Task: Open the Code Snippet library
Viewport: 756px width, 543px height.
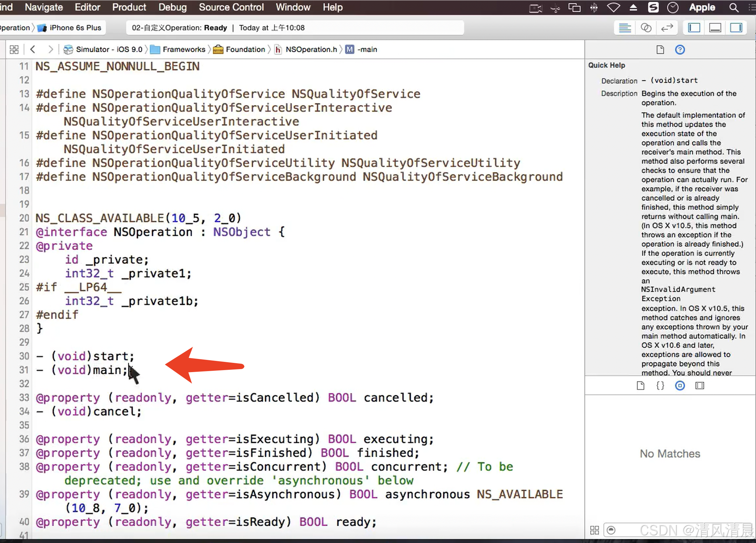Action: [x=660, y=386]
